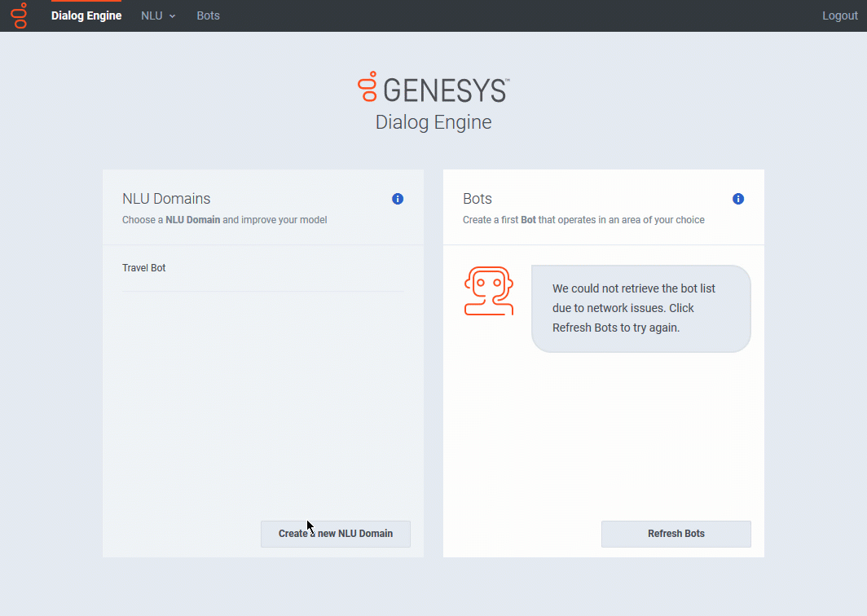The image size is (867, 616).
Task: Click Create a new NLU Domain button
Action: 336,534
